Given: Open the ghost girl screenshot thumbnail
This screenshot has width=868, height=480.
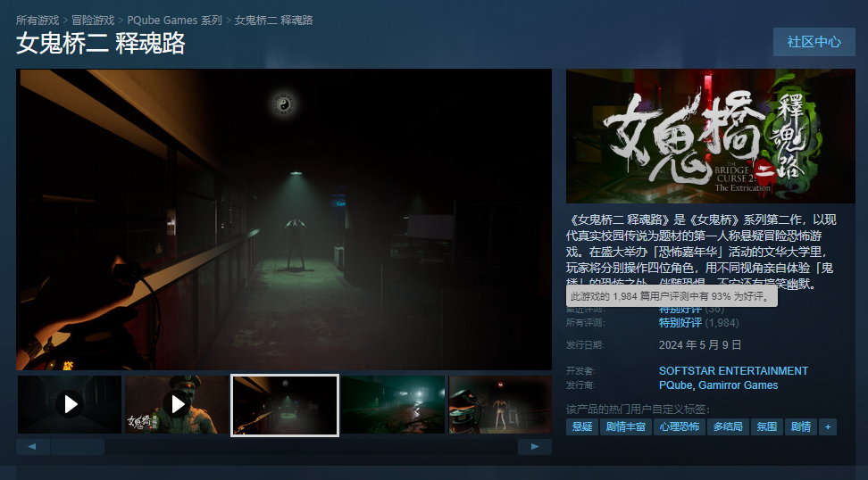Looking at the screenshot, I should coord(500,405).
